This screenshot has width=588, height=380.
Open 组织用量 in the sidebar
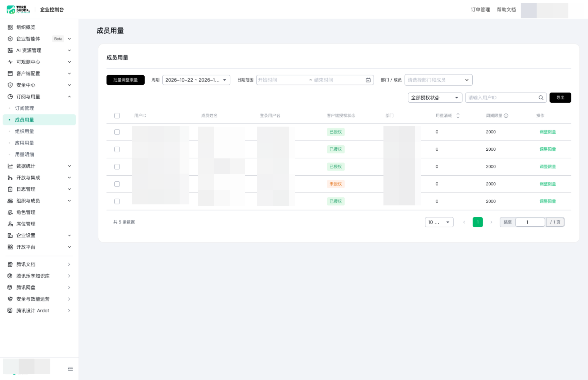(24, 131)
